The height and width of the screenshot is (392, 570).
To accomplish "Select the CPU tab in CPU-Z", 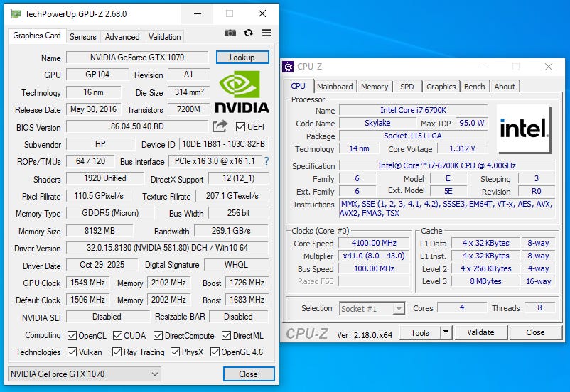I will (x=298, y=86).
